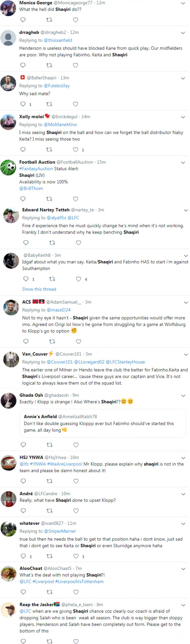Image resolution: width=190 pixels, height=644 pixels.
Task: Open the #LiverpoolVsTottenham hashtag
Action: [x=79, y=581]
